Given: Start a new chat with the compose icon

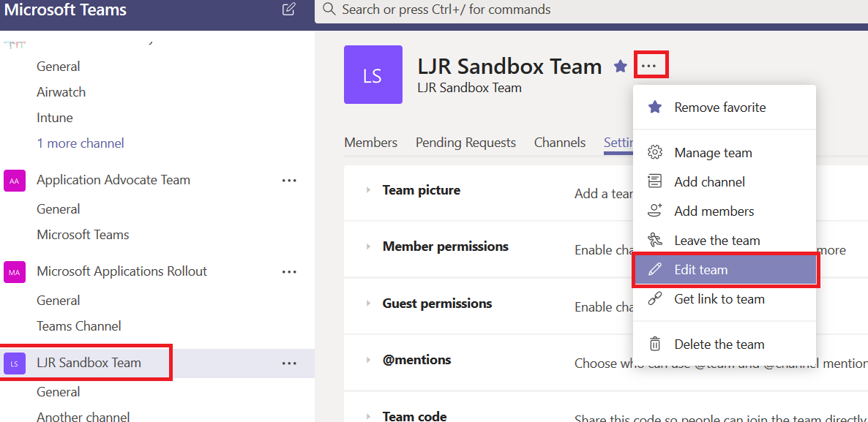Looking at the screenshot, I should tap(288, 10).
